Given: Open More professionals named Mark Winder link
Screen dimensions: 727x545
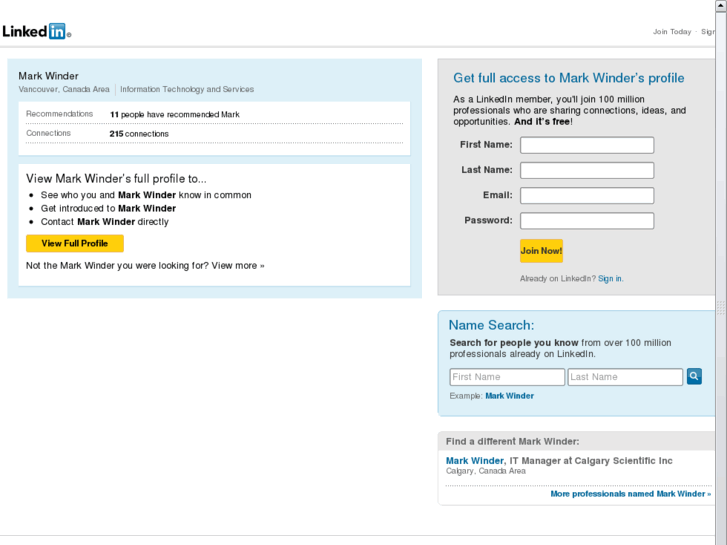Looking at the screenshot, I should [631, 494].
